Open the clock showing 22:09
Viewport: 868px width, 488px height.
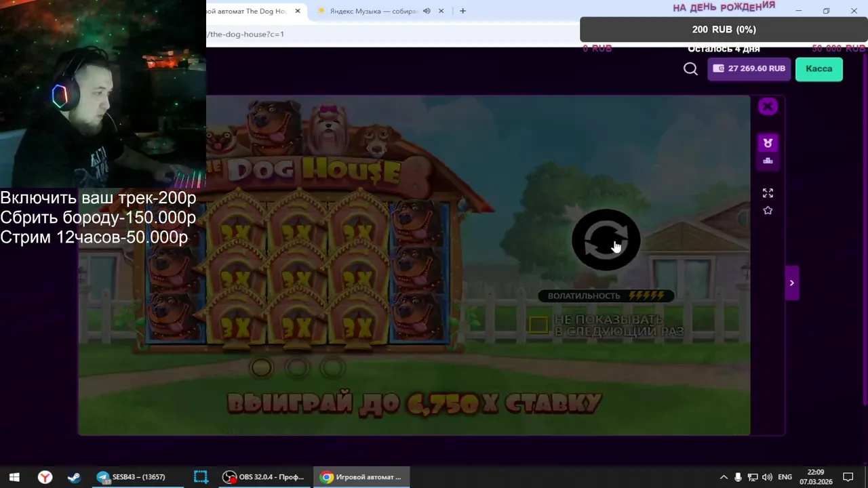(816, 477)
